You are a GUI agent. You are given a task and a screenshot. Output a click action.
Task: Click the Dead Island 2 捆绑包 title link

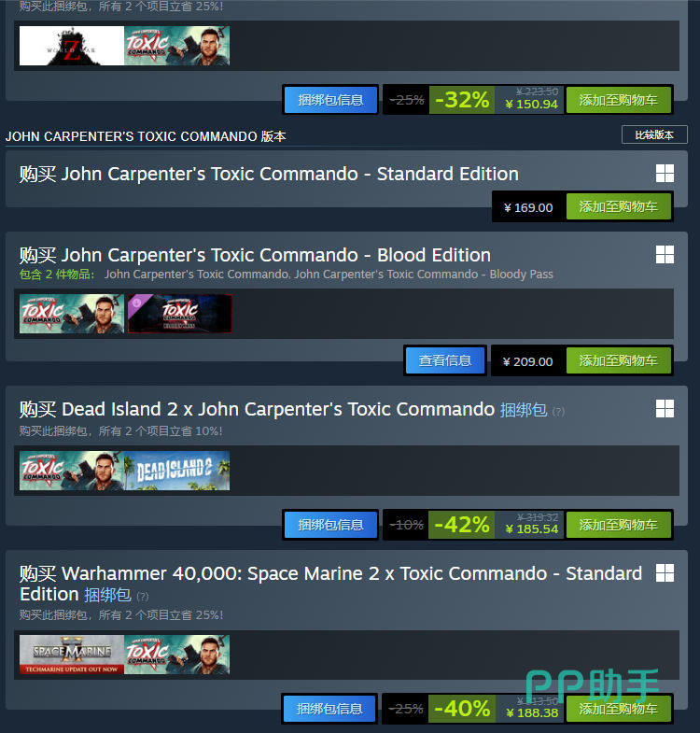pyautogui.click(x=524, y=410)
